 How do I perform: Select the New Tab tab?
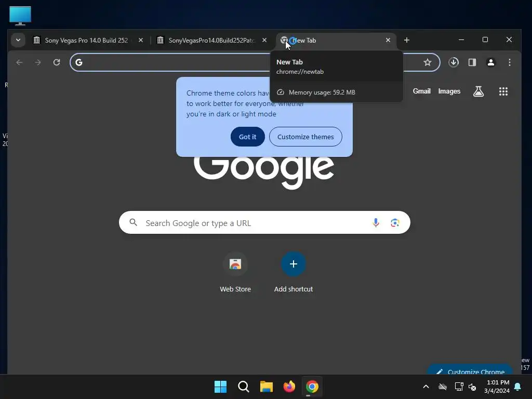(x=336, y=41)
